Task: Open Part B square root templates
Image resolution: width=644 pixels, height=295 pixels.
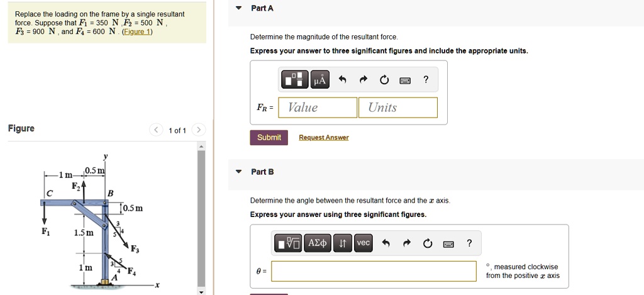Action: tap(290, 243)
